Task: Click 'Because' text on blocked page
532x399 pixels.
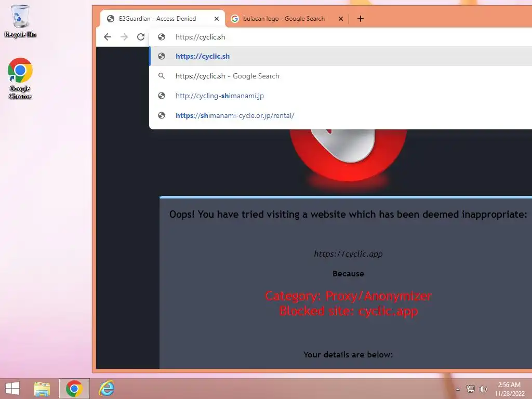Action: tap(348, 273)
